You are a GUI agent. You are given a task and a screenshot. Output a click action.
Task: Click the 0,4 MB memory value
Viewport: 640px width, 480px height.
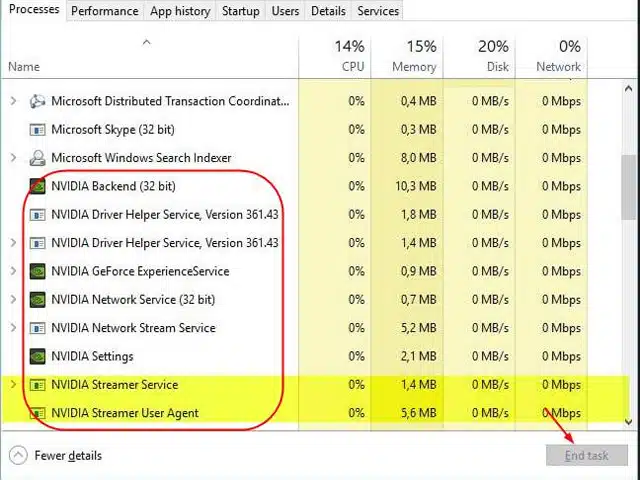418,101
